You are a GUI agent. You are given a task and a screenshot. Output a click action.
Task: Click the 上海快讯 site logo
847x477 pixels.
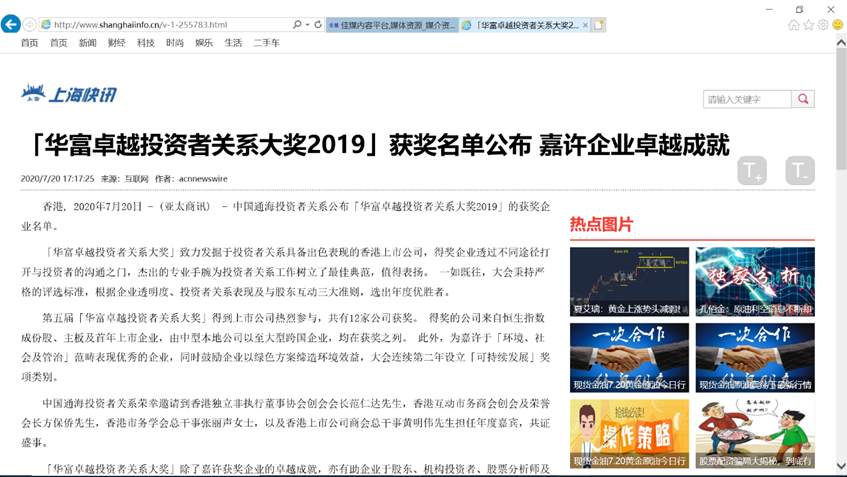pos(69,93)
